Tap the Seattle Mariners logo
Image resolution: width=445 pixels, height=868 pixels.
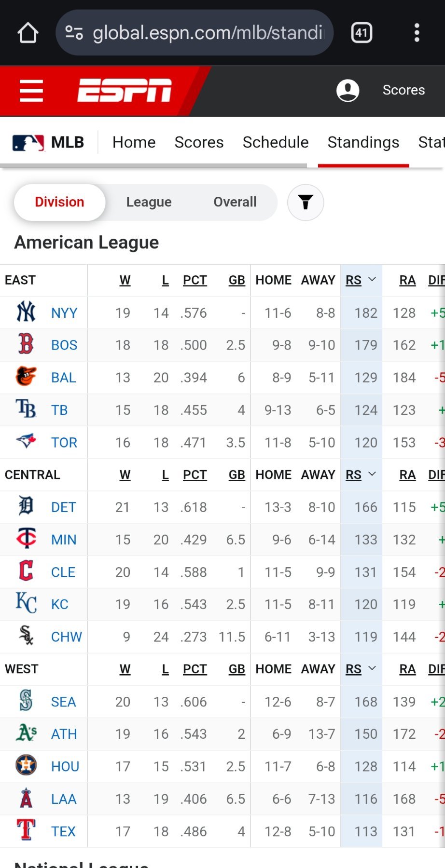pos(26,701)
